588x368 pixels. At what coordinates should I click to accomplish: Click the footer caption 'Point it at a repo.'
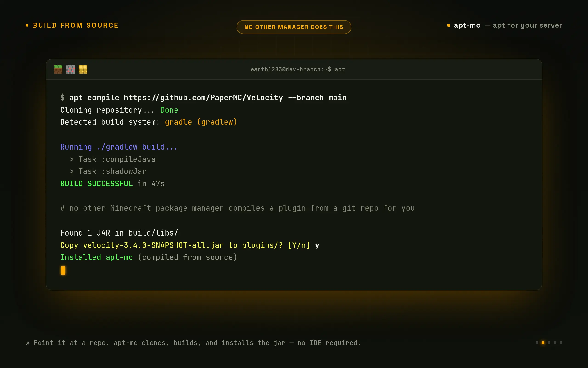click(71, 343)
